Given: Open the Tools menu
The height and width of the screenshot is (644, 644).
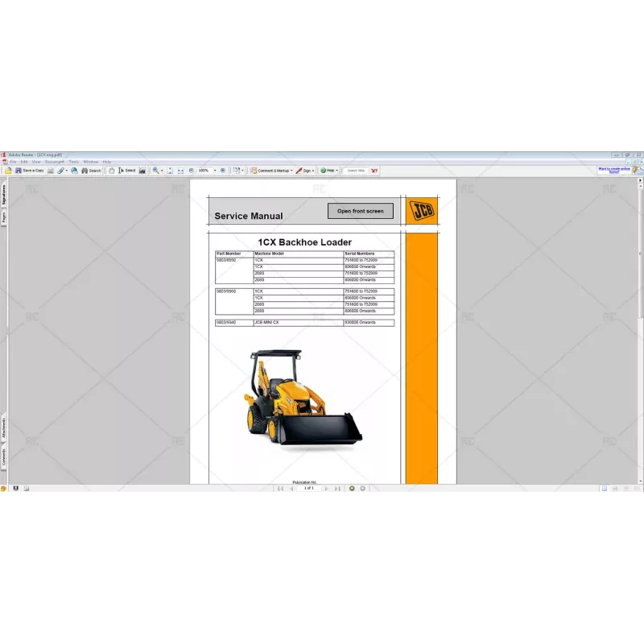Looking at the screenshot, I should (x=74, y=160).
